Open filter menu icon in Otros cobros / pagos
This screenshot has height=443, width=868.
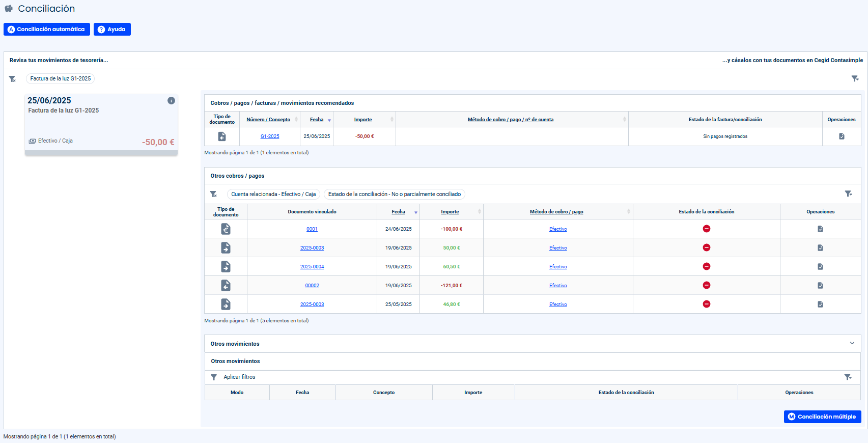848,193
